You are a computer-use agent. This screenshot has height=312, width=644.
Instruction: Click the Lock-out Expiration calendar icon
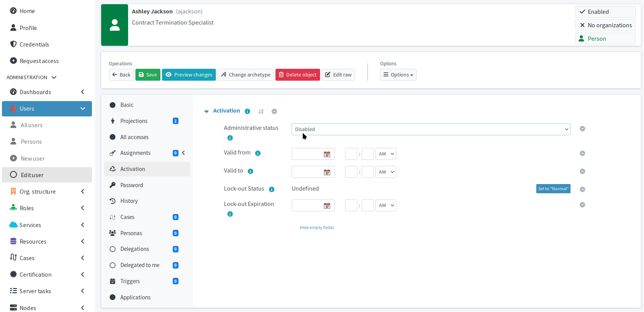point(327,206)
